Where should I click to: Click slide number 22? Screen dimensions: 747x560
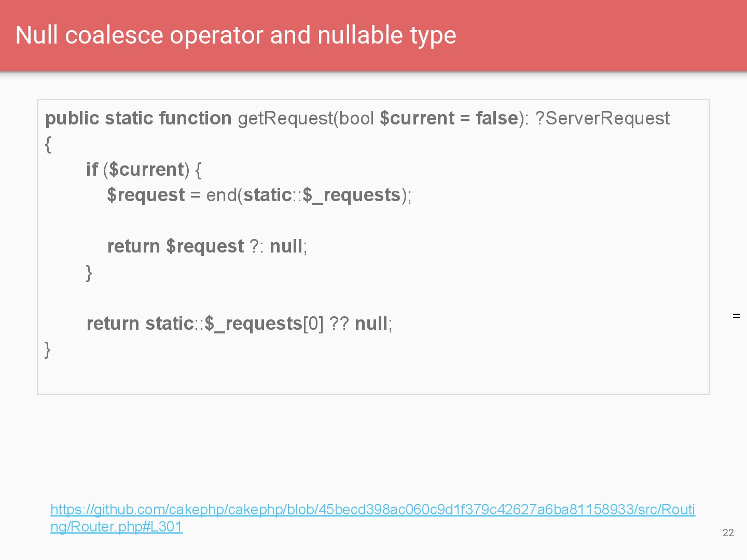click(x=728, y=533)
